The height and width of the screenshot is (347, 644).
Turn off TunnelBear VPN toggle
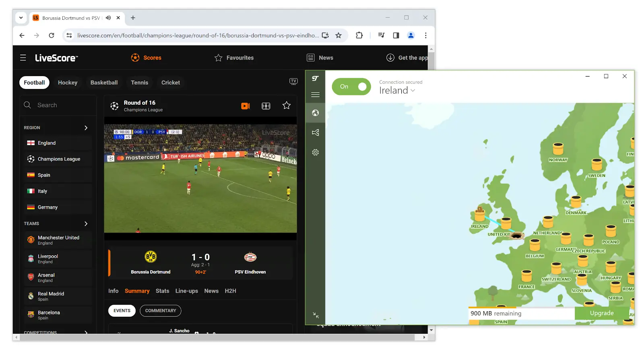pyautogui.click(x=351, y=87)
